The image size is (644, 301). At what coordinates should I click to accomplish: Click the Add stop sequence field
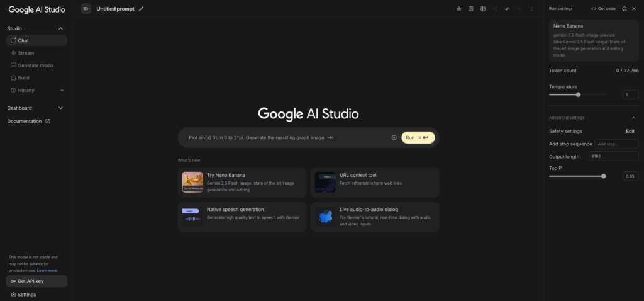click(x=616, y=144)
